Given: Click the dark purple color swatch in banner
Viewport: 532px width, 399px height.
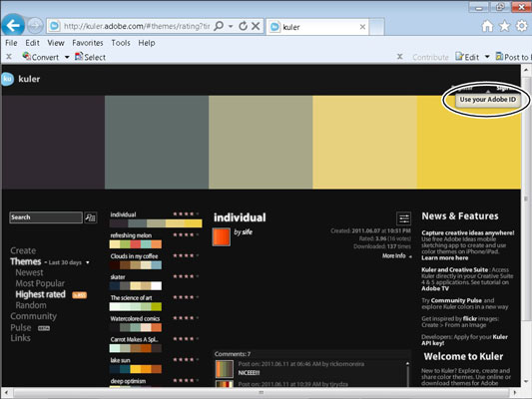Looking at the screenshot, I should click(x=53, y=142).
